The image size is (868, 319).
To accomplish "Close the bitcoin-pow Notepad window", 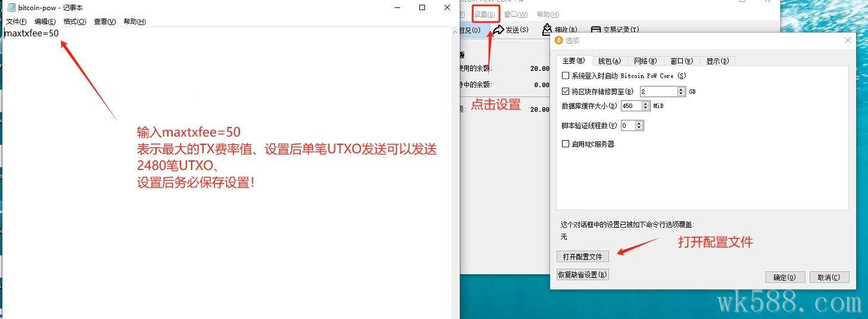I will [x=447, y=8].
